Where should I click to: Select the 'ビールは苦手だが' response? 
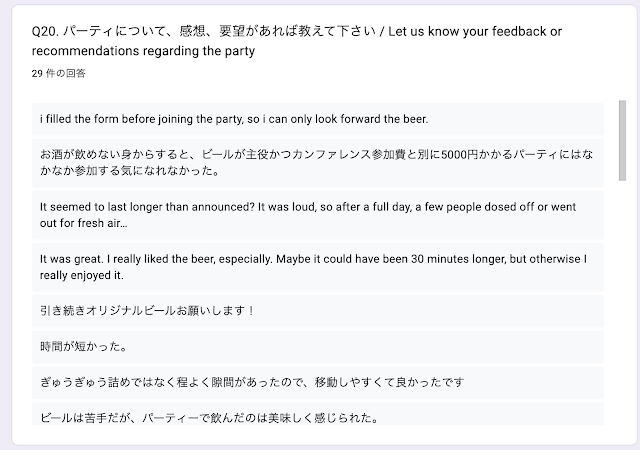click(x=211, y=417)
